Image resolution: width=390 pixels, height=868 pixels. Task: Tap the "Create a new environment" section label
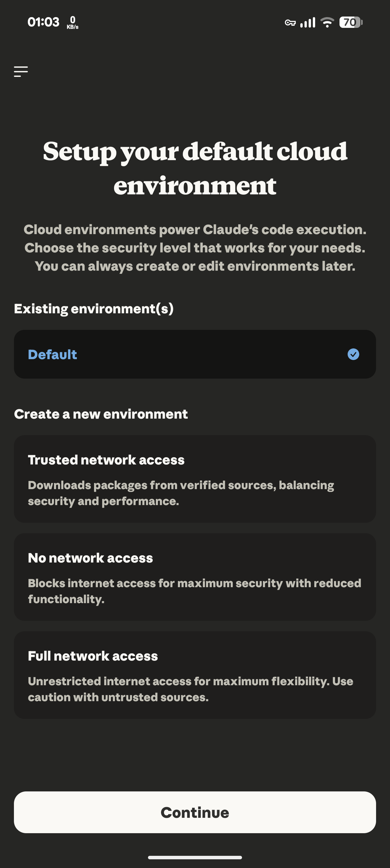point(101,414)
